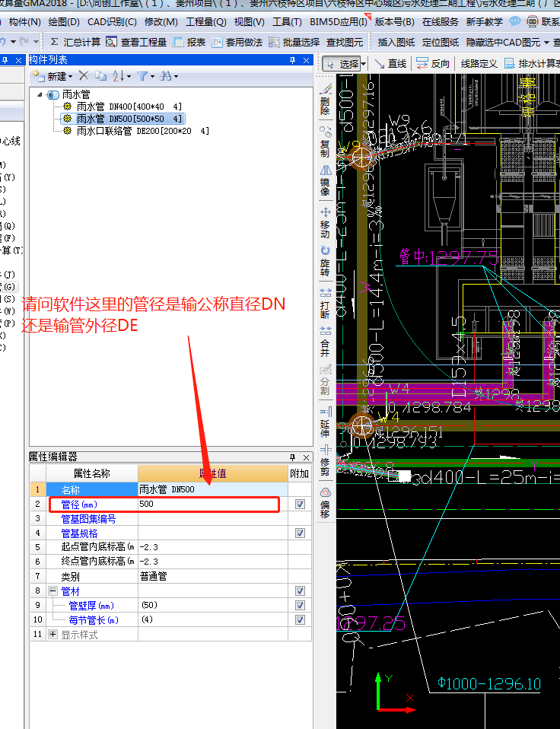Open the CAD识别(C) menu
The image size is (560, 729).
point(112,22)
